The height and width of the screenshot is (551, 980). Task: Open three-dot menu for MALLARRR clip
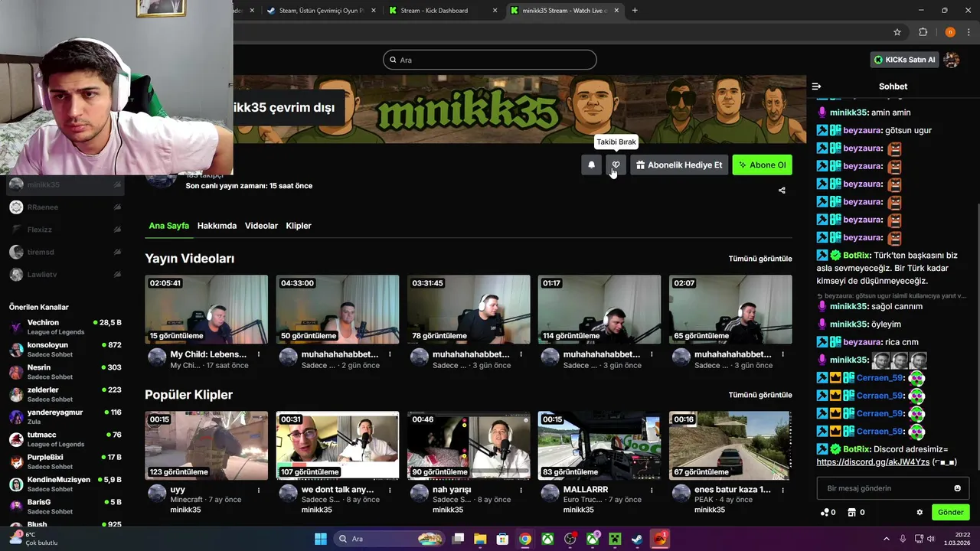click(x=652, y=490)
